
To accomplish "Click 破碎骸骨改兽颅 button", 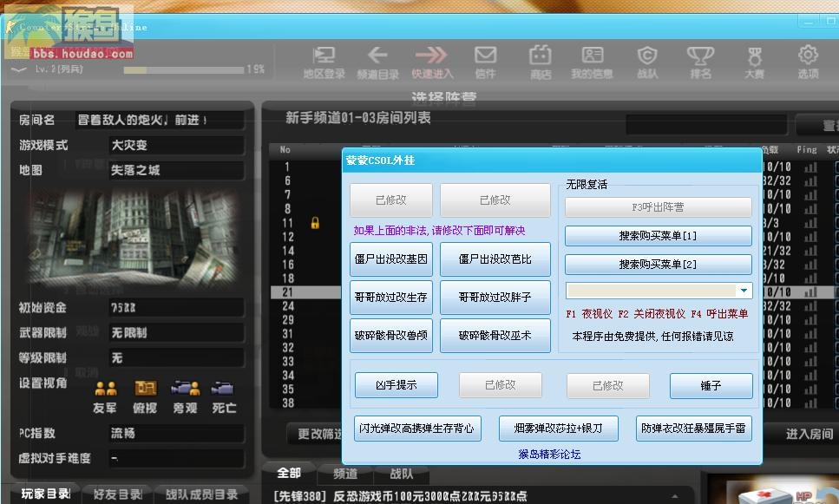I will tap(391, 336).
